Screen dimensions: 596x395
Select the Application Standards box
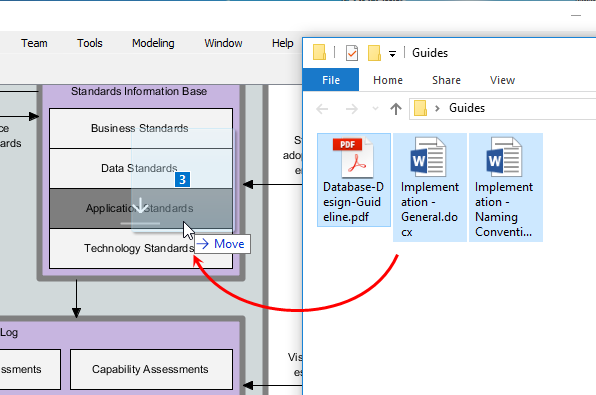[x=141, y=208]
